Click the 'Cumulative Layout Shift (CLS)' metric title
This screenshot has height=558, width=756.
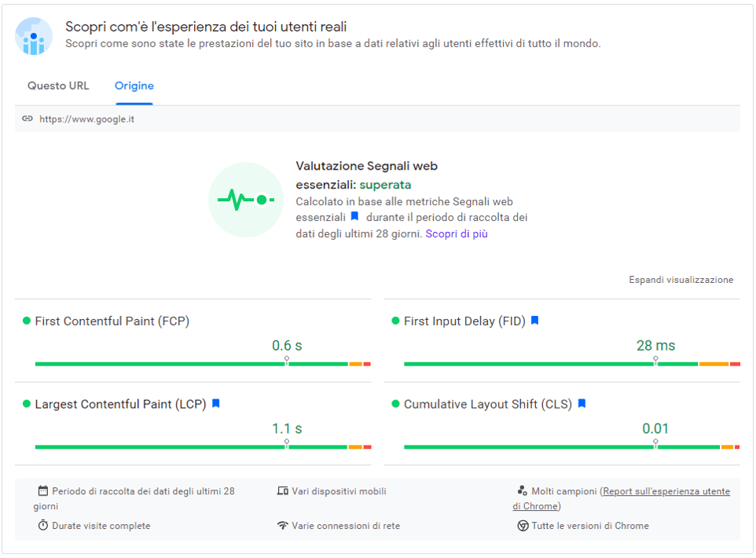pos(488,404)
